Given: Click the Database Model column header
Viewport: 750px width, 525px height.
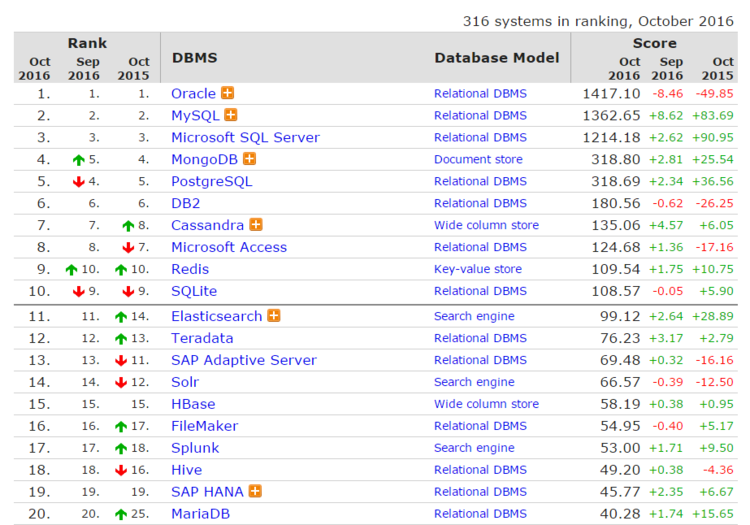Looking at the screenshot, I should pos(496,58).
